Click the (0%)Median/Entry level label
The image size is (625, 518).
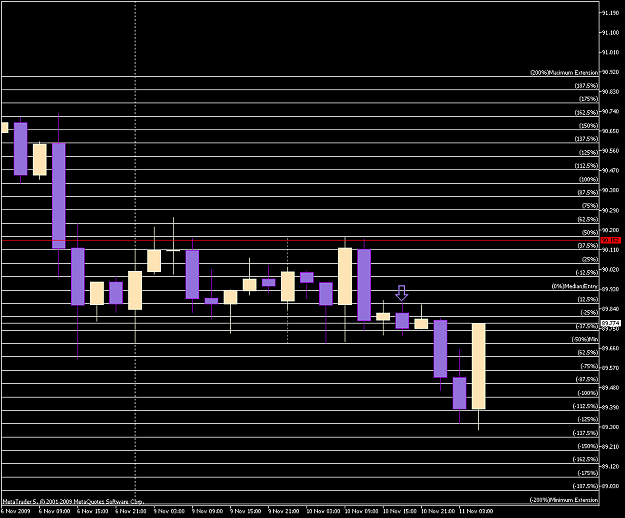575,286
